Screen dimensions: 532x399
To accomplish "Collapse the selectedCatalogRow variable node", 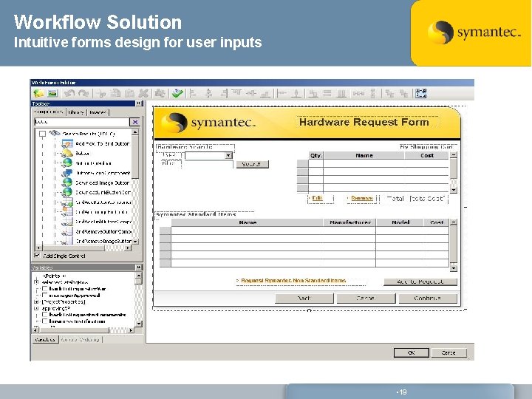I will 36,282.
